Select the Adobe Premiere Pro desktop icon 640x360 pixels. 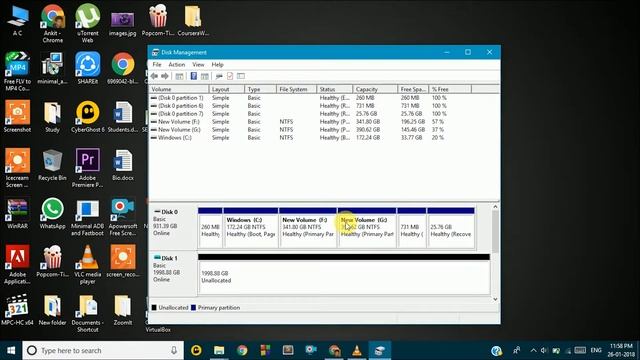point(87,168)
